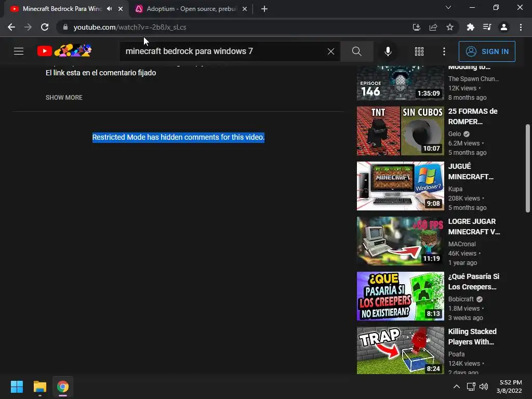Click the page vertical scrollbar
The image size is (532, 399).
point(528,168)
